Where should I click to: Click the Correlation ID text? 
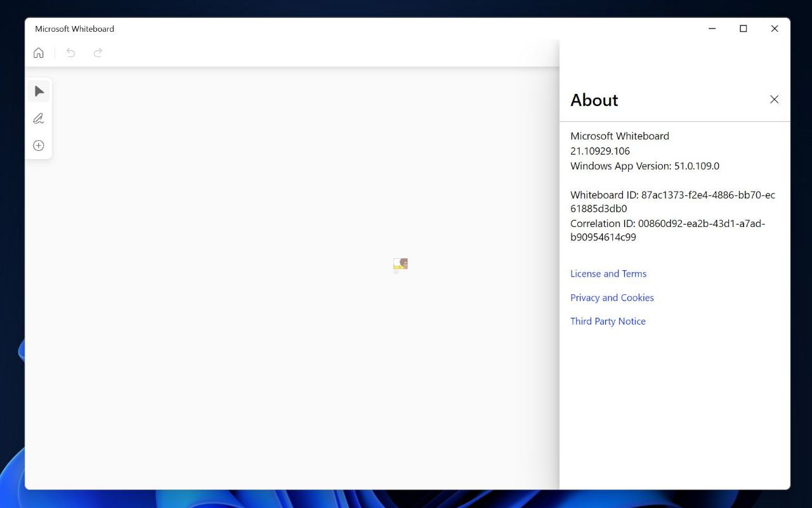[667, 230]
